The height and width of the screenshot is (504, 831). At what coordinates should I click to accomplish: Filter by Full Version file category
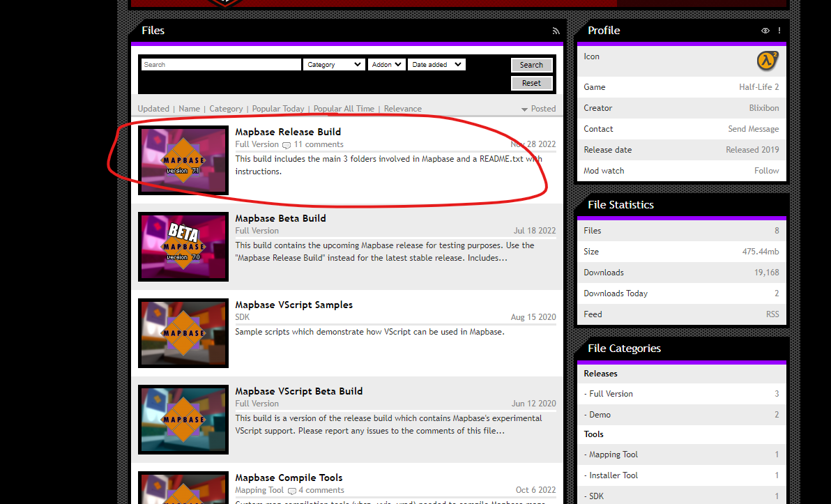611,394
